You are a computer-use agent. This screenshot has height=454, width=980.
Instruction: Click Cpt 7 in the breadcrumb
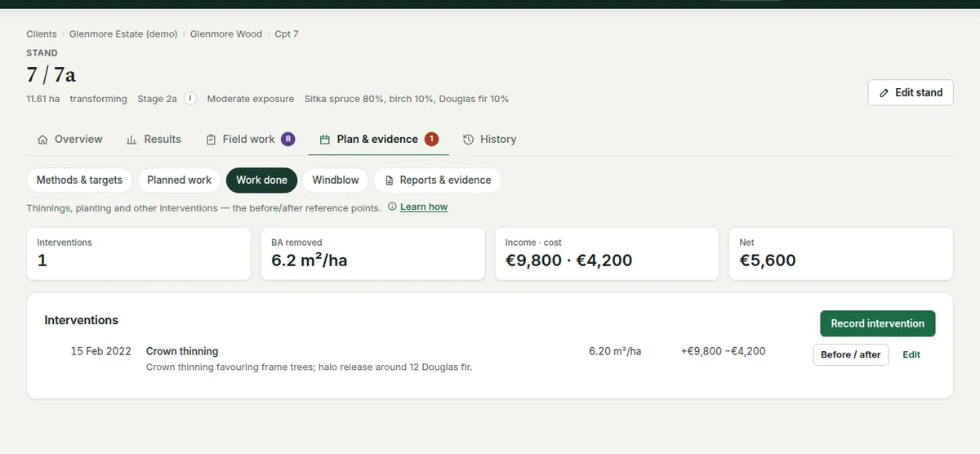pos(287,34)
